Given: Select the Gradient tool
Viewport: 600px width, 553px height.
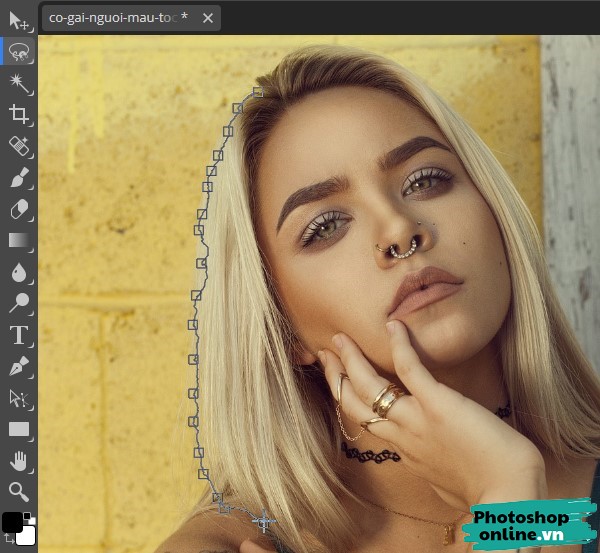Looking at the screenshot, I should click(x=18, y=240).
